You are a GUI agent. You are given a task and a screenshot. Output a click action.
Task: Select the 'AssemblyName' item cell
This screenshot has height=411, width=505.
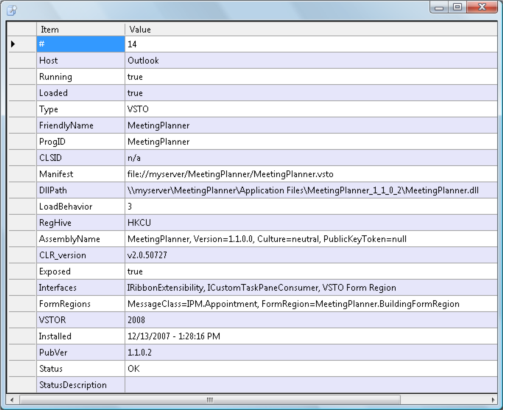click(x=81, y=239)
